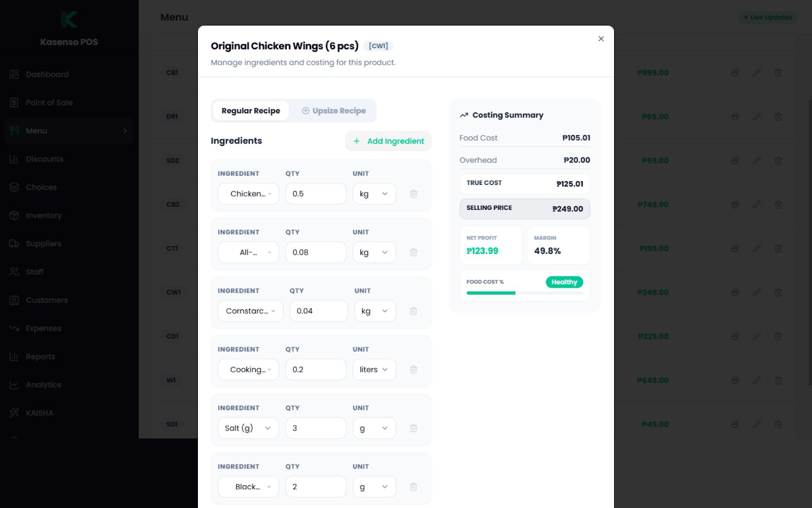Click the Add Ingredient button
Image resolution: width=812 pixels, height=508 pixels.
[x=388, y=141]
